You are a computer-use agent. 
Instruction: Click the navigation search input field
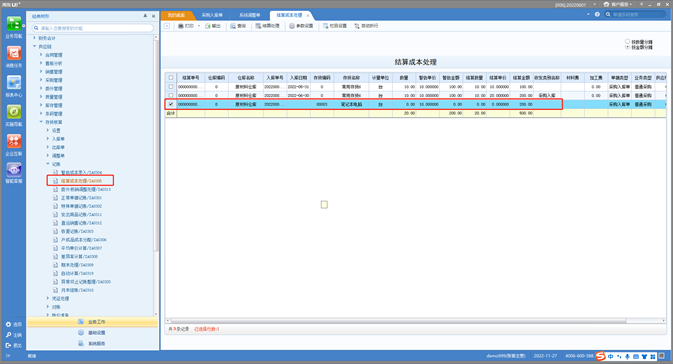pyautogui.click(x=93, y=28)
